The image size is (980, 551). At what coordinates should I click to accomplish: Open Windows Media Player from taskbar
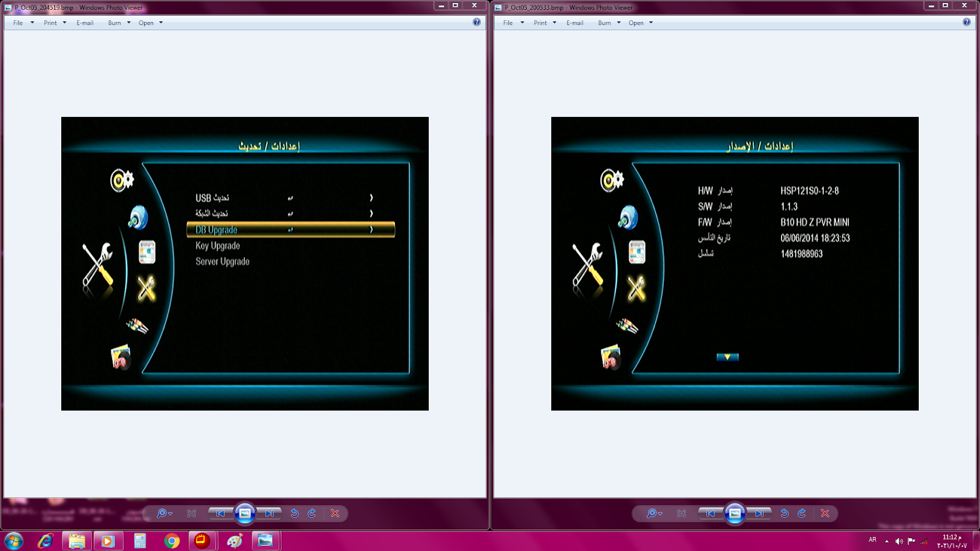coord(108,541)
